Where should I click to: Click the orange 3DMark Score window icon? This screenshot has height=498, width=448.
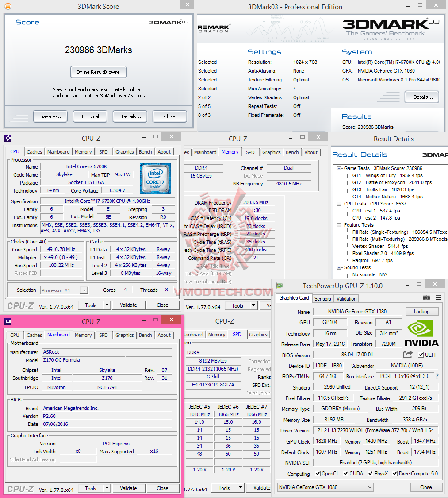pyautogui.click(x=8, y=6)
